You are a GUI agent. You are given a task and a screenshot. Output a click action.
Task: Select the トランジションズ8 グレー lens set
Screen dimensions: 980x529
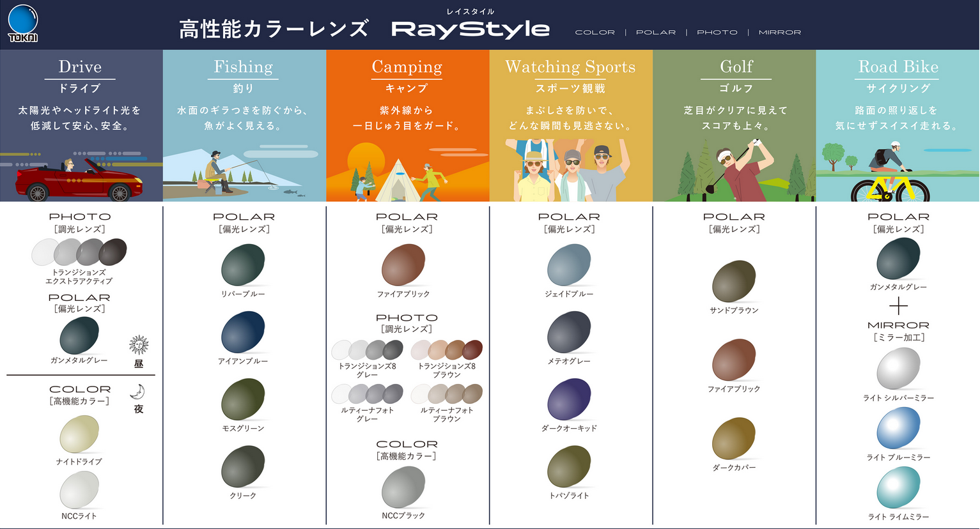[x=367, y=350]
